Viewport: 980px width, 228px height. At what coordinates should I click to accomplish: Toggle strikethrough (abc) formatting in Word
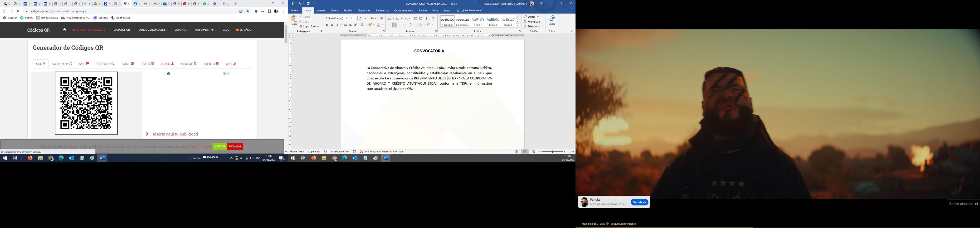(345, 25)
